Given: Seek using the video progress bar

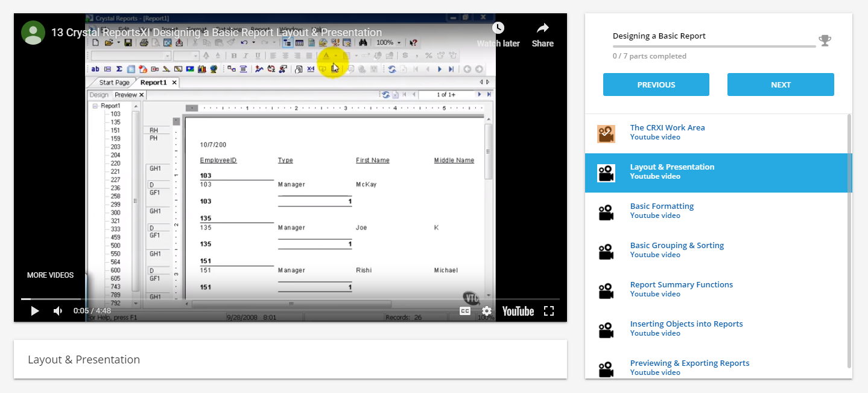Looking at the screenshot, I should click(x=290, y=299).
